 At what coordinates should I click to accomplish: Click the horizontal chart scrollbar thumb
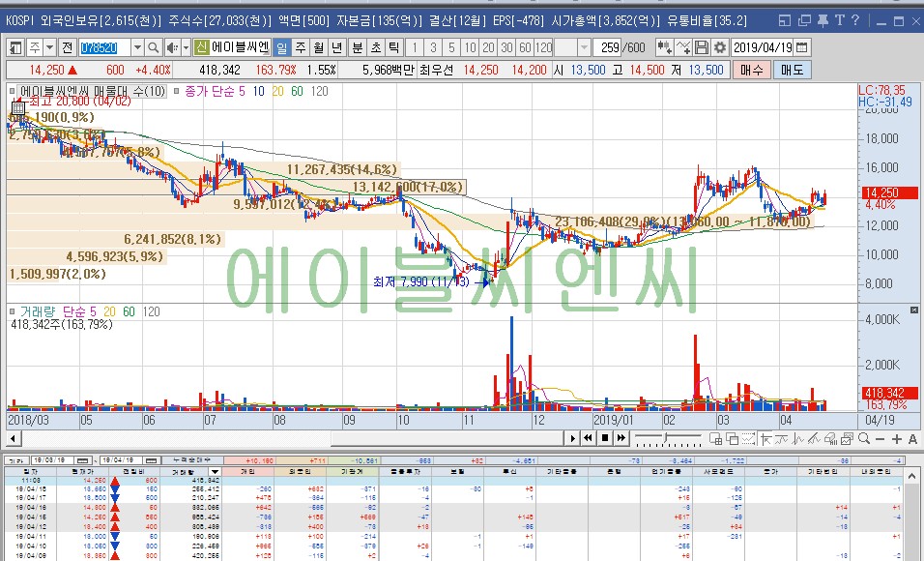[x=447, y=438]
